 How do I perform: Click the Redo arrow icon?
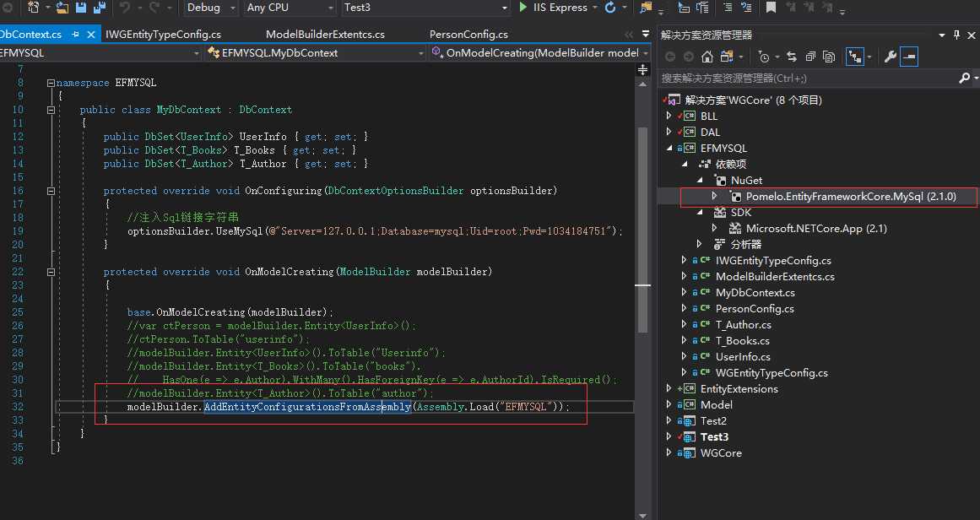(154, 8)
